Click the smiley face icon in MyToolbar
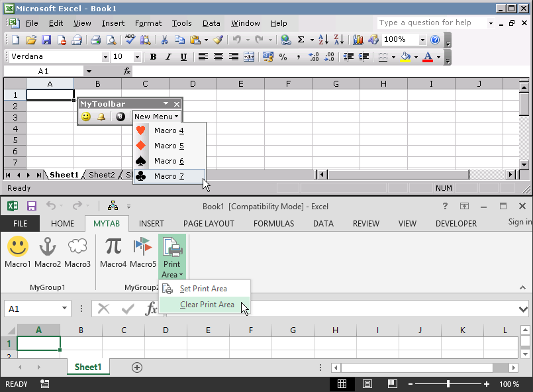 86,117
